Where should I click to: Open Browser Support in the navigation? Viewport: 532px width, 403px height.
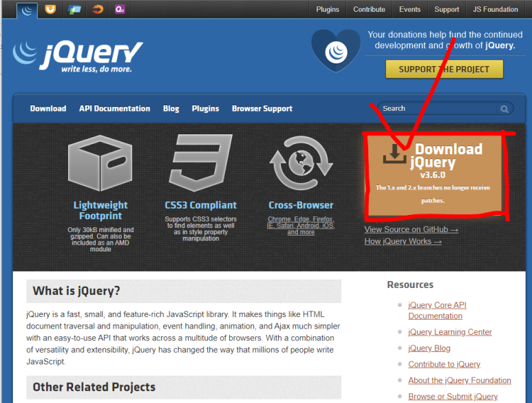262,109
